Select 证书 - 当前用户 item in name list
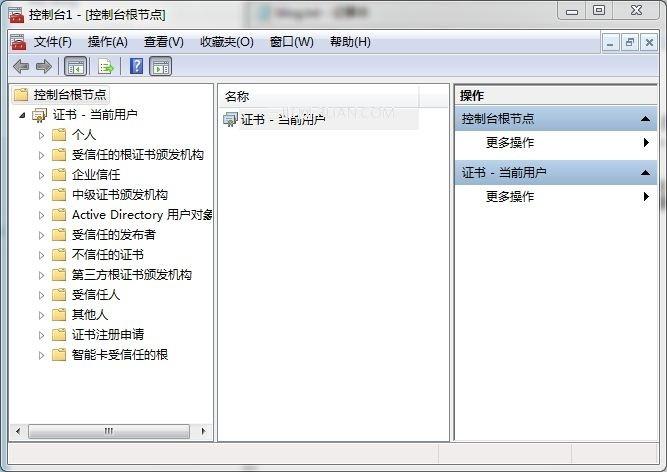667x472 pixels. tap(274, 120)
